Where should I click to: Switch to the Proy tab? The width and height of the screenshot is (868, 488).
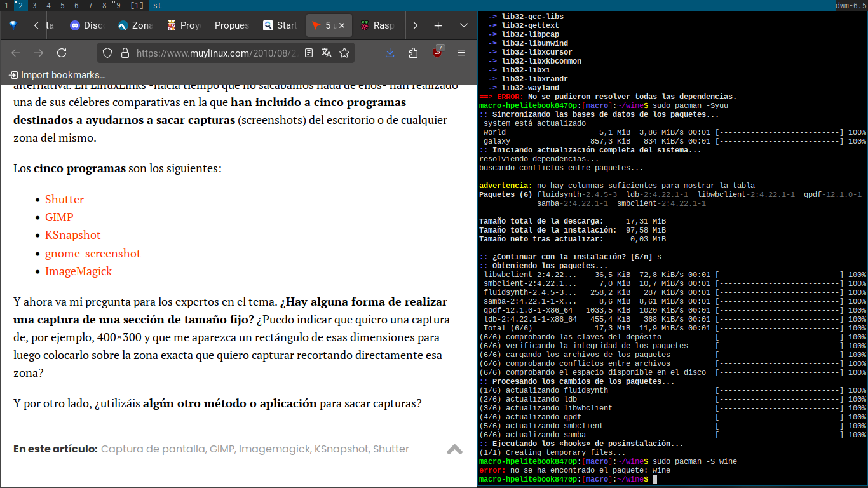[183, 25]
